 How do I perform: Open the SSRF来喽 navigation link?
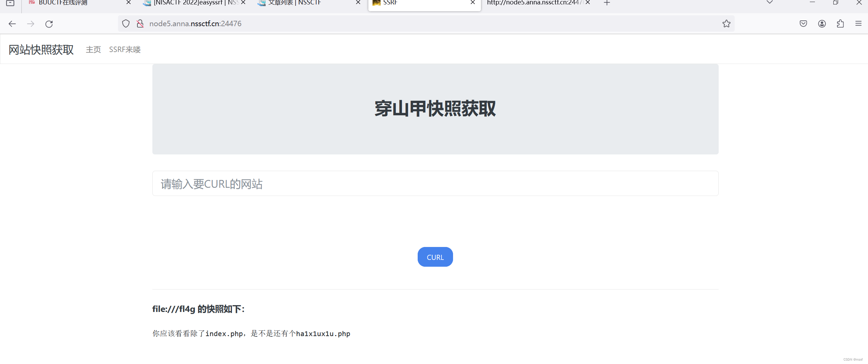pos(125,49)
